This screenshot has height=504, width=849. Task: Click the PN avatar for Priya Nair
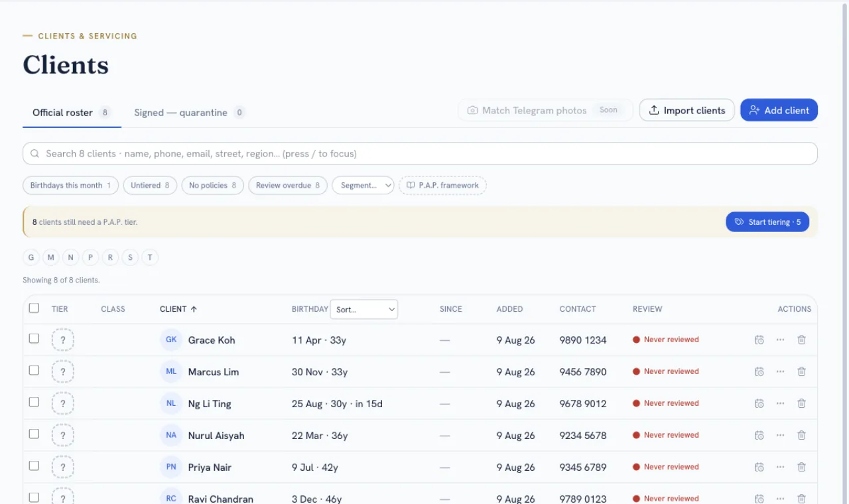pos(171,467)
